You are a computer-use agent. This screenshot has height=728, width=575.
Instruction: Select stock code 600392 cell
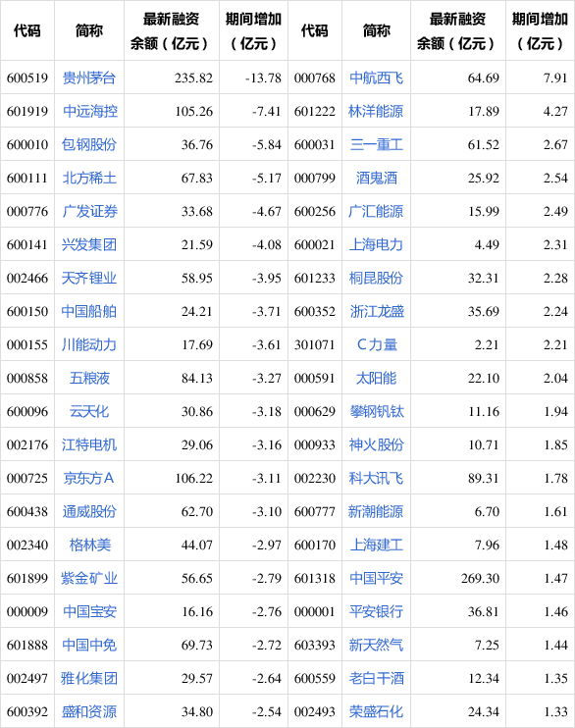(27, 711)
